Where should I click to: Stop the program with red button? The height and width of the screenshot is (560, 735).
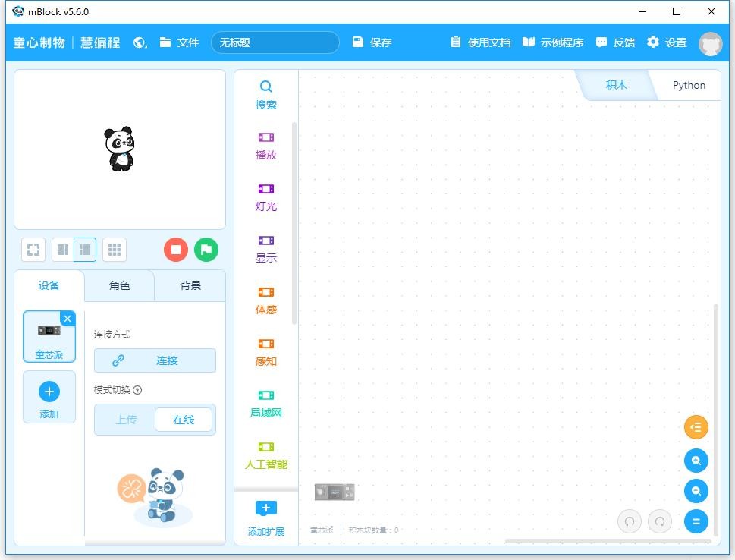(176, 250)
